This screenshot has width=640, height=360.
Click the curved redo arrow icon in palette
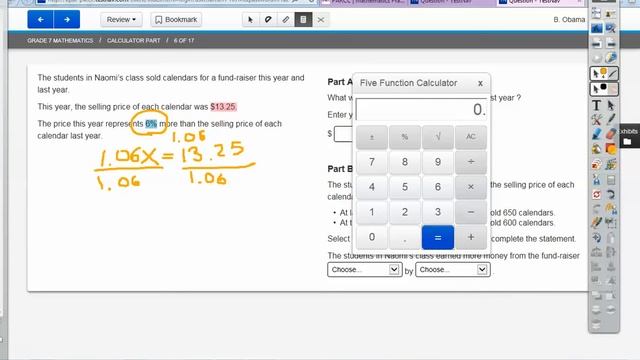[611, 194]
